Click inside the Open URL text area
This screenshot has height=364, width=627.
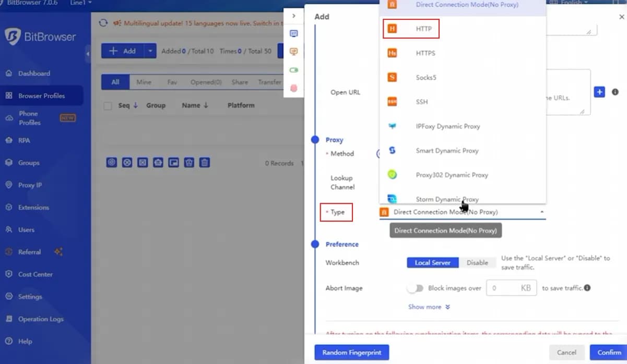[568, 92]
